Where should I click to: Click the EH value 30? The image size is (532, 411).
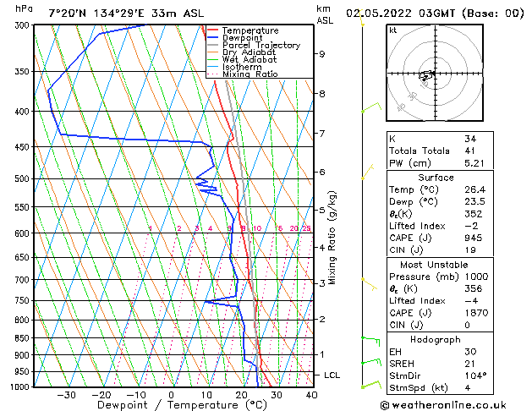(470, 352)
